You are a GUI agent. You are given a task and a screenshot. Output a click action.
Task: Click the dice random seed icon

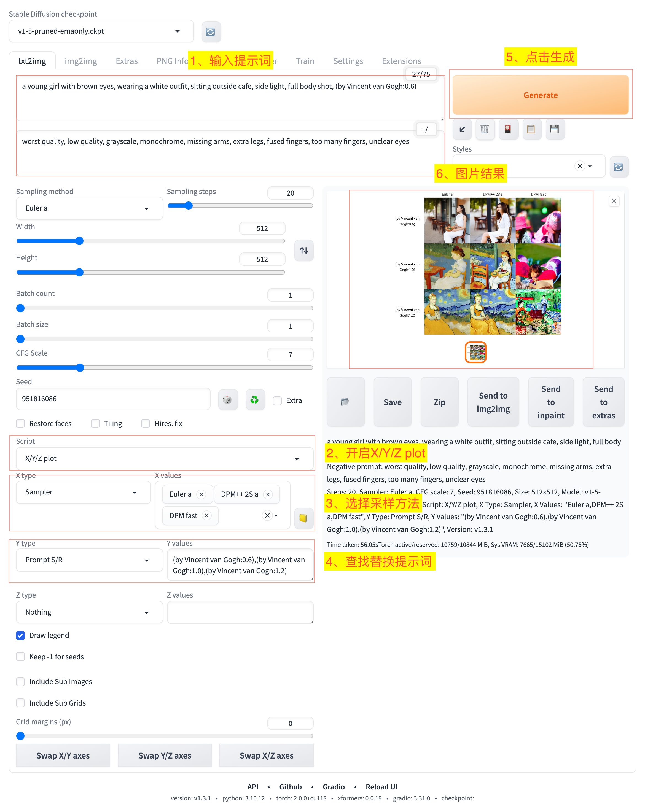coord(227,400)
